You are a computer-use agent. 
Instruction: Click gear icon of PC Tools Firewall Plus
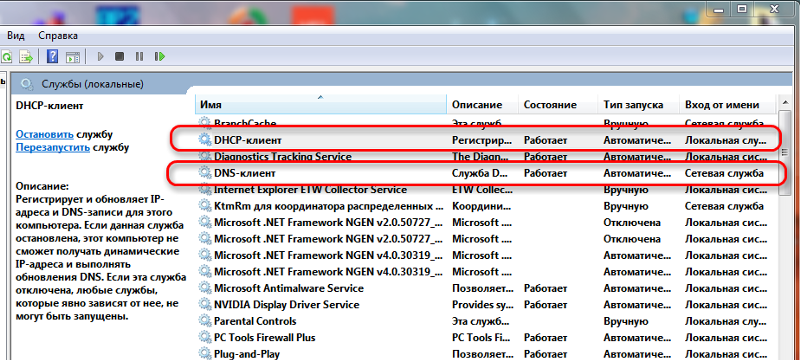point(205,338)
